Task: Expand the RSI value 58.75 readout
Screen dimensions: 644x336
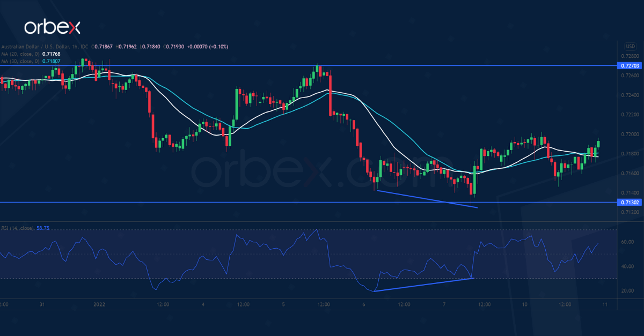Action: click(42, 228)
